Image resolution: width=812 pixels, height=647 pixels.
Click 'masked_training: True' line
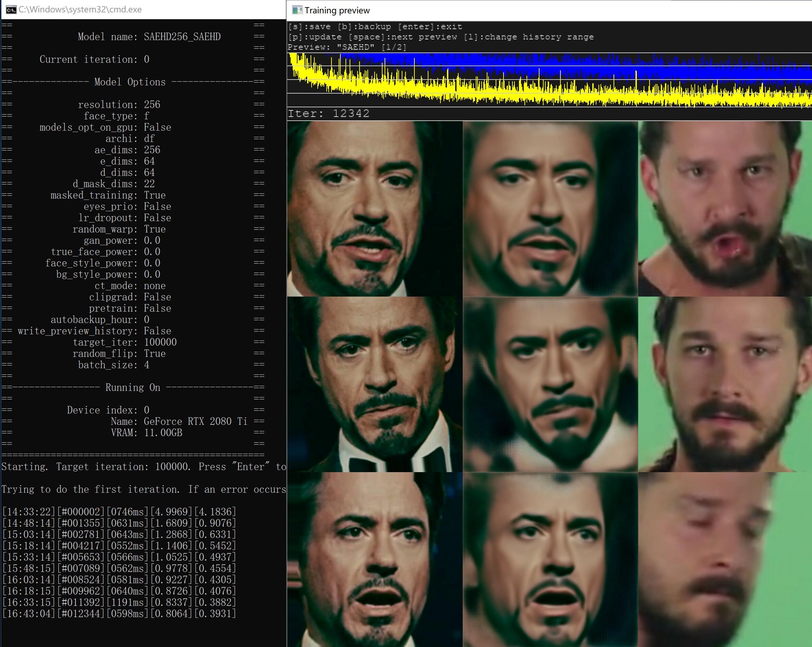(x=108, y=195)
